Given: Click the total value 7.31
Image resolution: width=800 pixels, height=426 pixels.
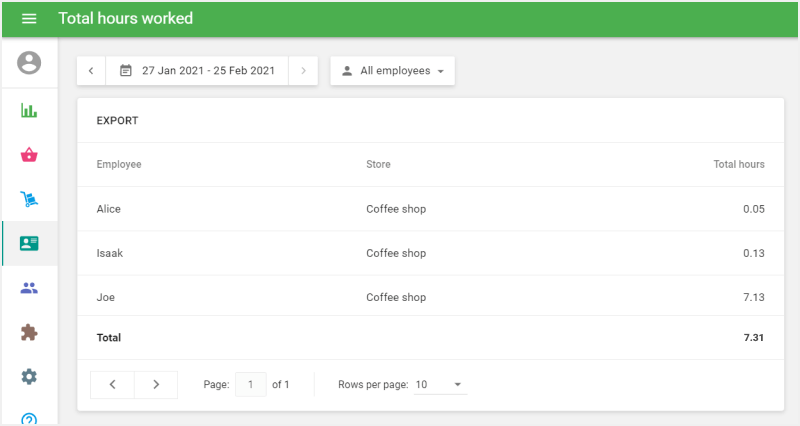Looking at the screenshot, I should (754, 337).
